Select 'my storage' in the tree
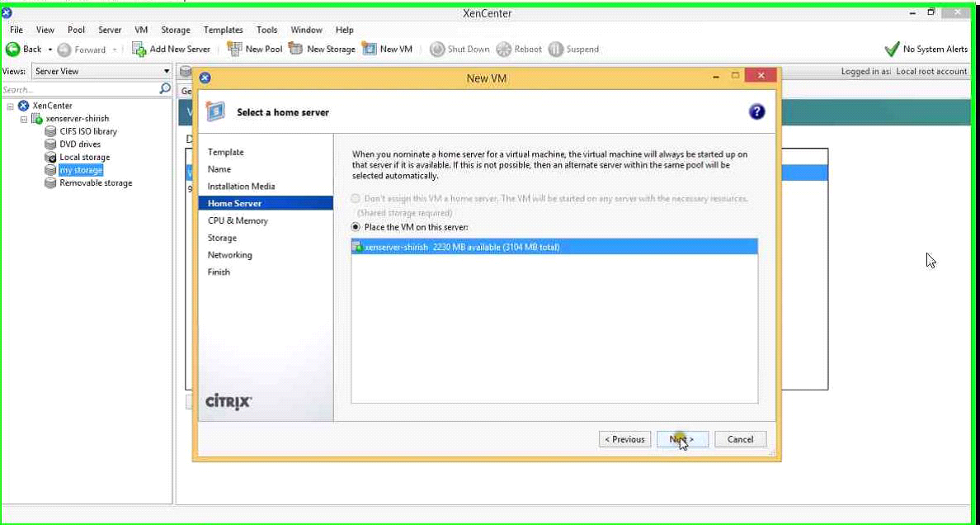Image resolution: width=980 pixels, height=525 pixels. pyautogui.click(x=81, y=170)
